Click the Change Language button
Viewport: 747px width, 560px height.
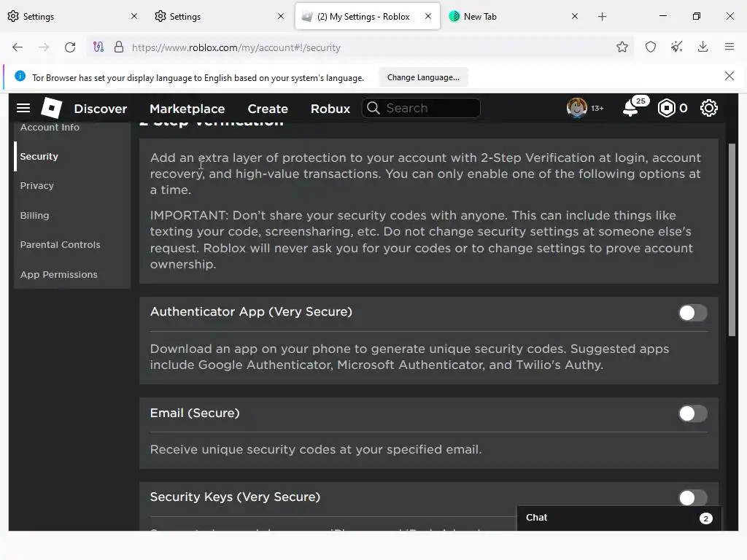tap(423, 77)
